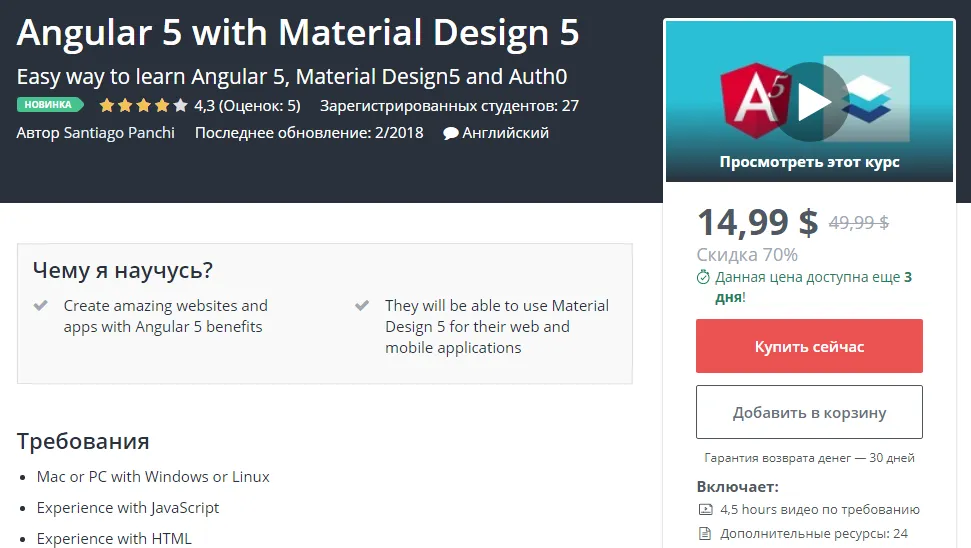This screenshot has width=971, height=548.
Task: Open author Santiago Panchi's profile
Action: tap(117, 132)
